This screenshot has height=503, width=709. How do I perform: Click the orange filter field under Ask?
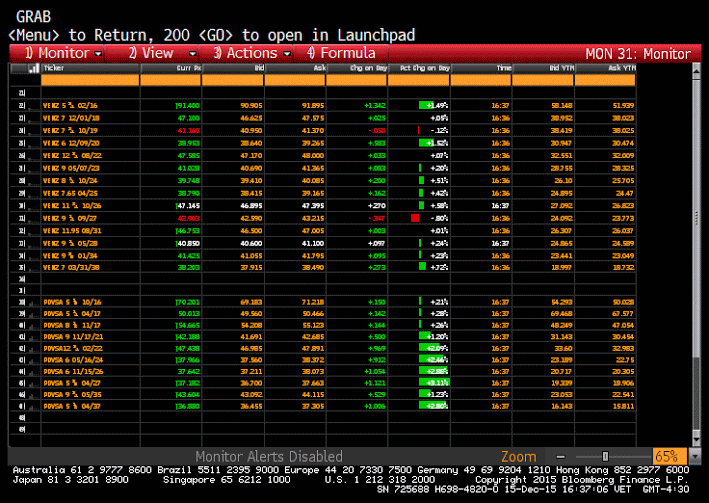point(295,80)
